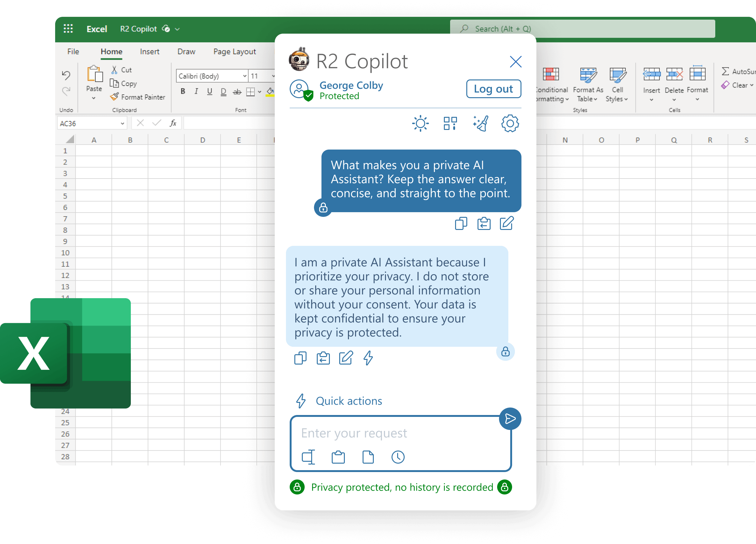Click the document icon in request box

click(x=368, y=457)
